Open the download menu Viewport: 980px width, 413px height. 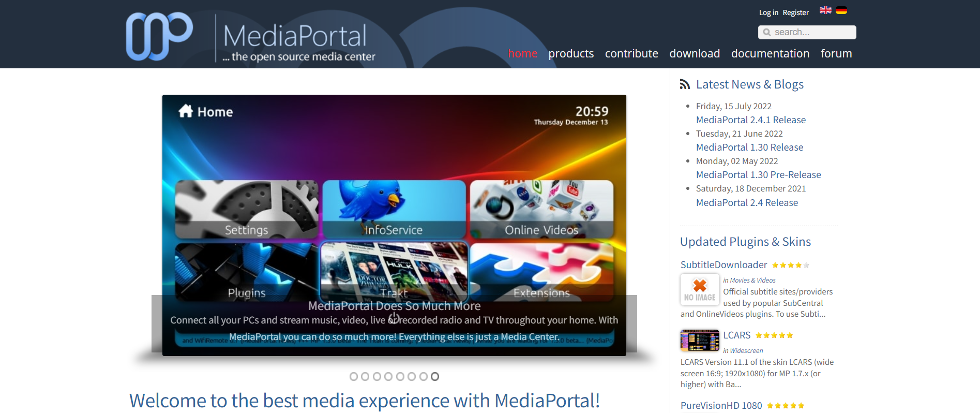tap(695, 53)
